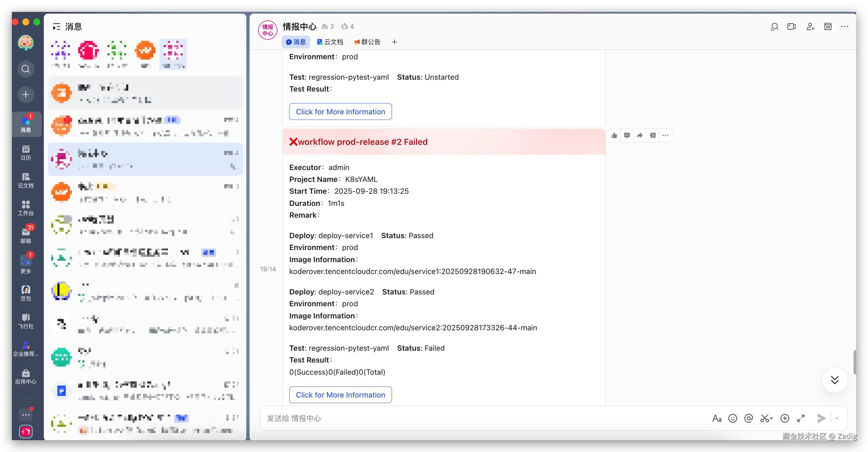Switch to the 群公告 tab
The width and height of the screenshot is (868, 452).
click(x=367, y=42)
